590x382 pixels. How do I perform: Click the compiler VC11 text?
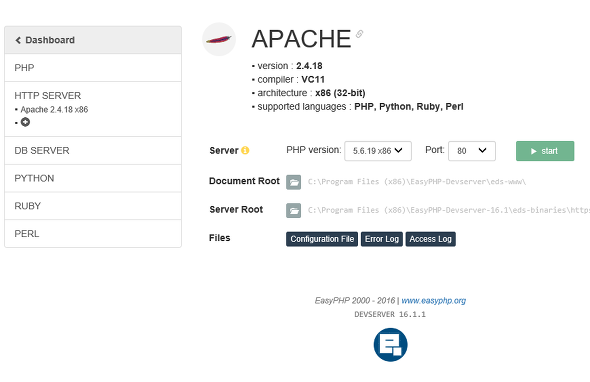pyautogui.click(x=291, y=79)
